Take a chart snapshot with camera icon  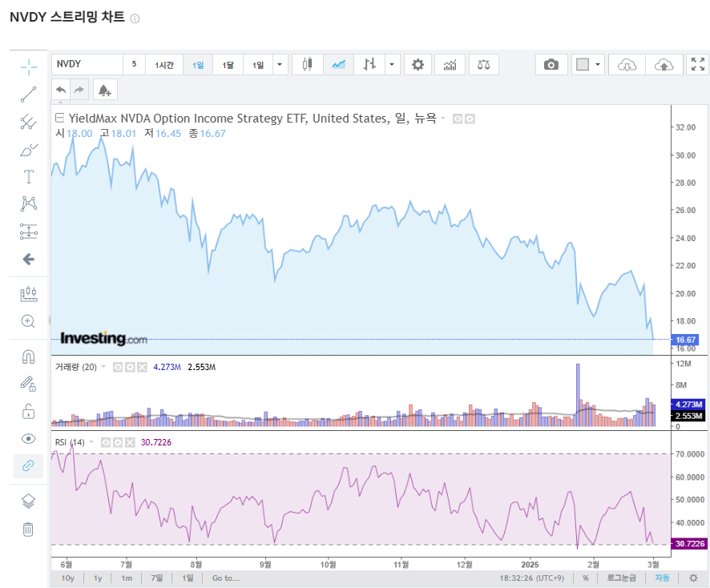[x=551, y=65]
